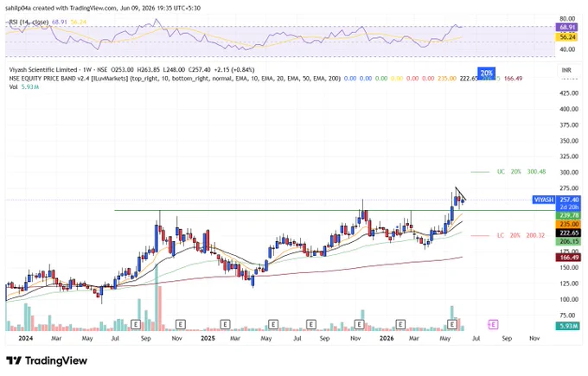
Task: Select the UC 20% 300.48 upper circuit label
Action: pos(521,172)
